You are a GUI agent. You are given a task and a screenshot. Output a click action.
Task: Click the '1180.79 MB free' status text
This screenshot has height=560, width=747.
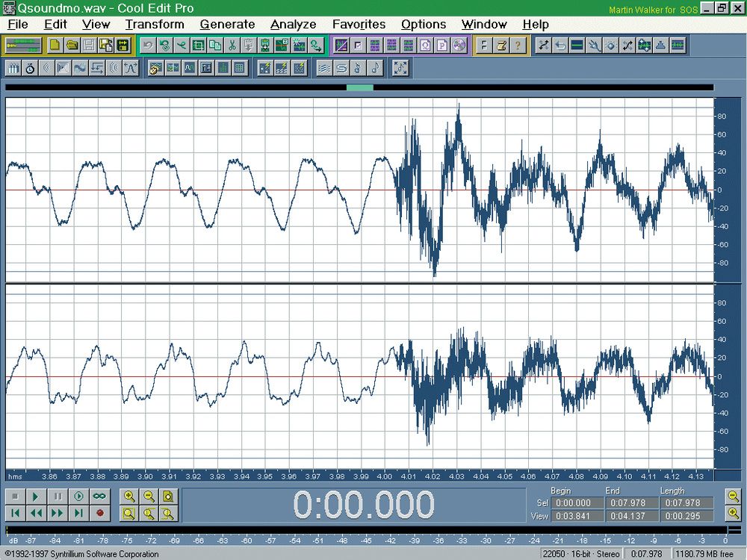(706, 554)
